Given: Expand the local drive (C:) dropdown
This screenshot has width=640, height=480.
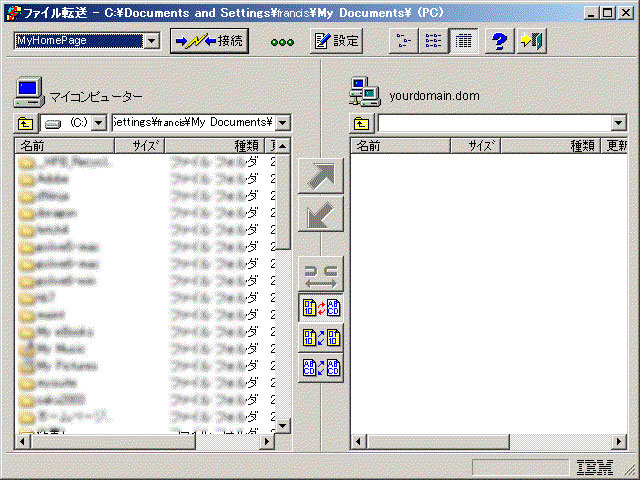Looking at the screenshot, I should click(99, 123).
